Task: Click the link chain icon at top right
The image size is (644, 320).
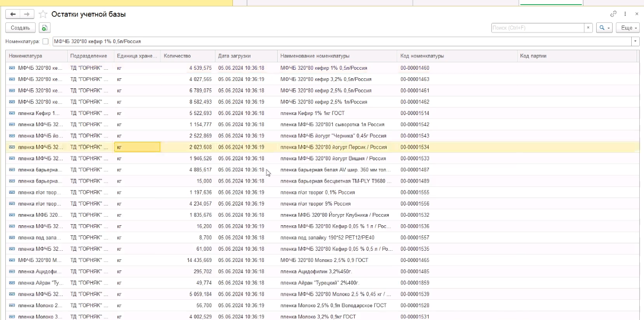Action: click(614, 14)
